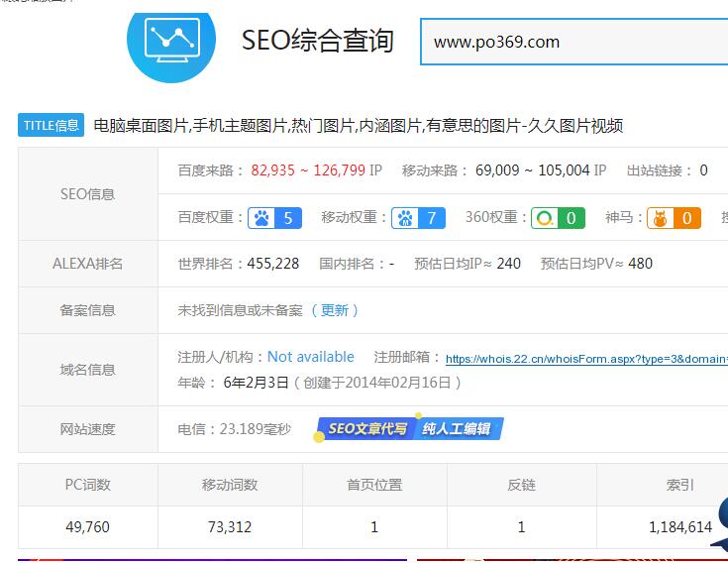The image size is (728, 563).
Task: Click the ALEXA排名 row label
Action: tap(88, 264)
